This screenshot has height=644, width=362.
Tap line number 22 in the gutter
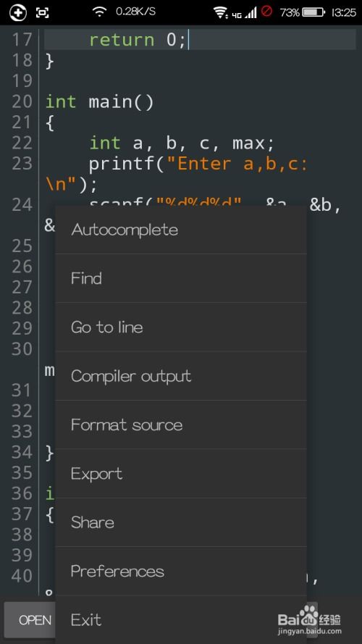[x=22, y=143]
